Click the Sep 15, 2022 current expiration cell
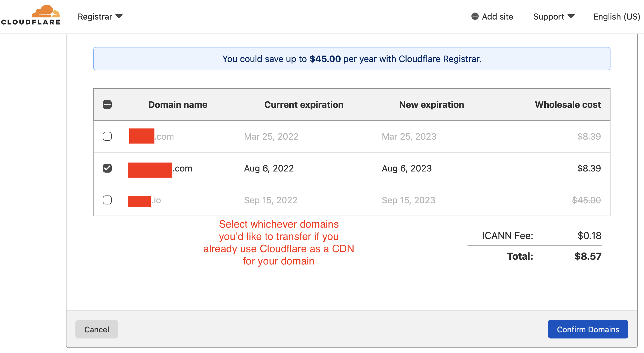The height and width of the screenshot is (353, 644). (x=270, y=200)
